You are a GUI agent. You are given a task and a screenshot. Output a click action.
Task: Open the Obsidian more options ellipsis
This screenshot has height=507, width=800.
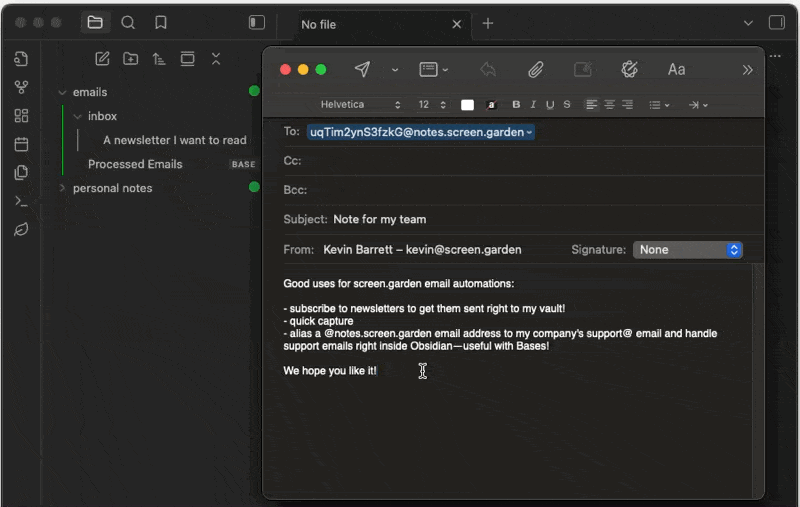pos(776,56)
